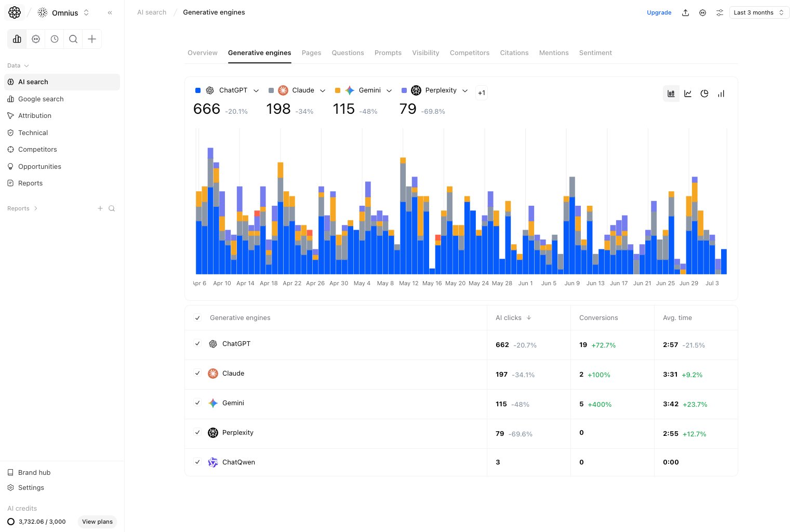Switch to the Prompts tab
The height and width of the screenshot is (532, 798).
[388, 53]
